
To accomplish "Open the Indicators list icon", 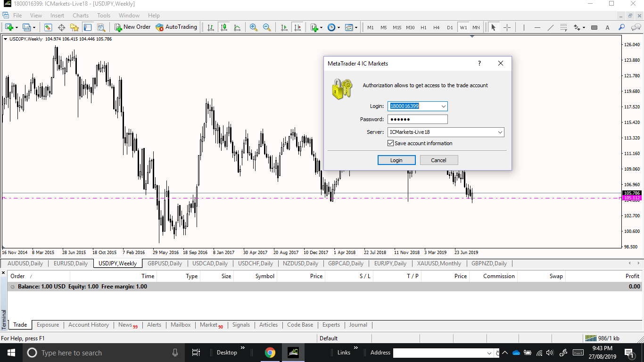I will click(x=314, y=27).
